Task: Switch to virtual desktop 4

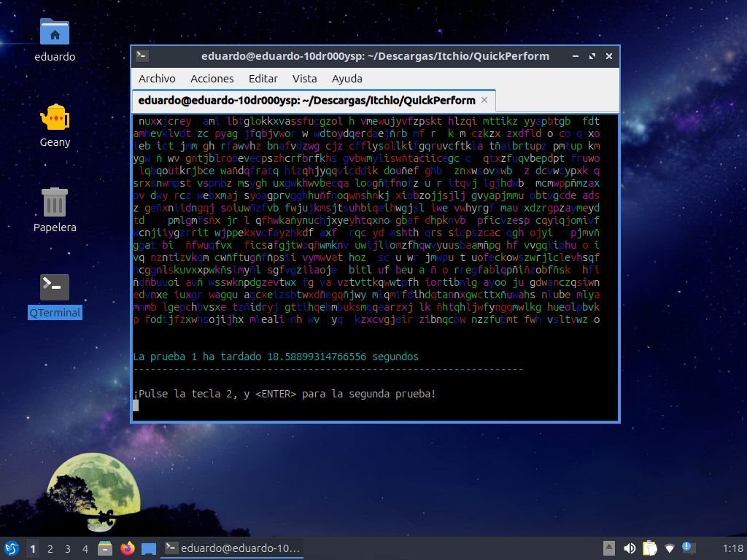Action: pos(85,548)
